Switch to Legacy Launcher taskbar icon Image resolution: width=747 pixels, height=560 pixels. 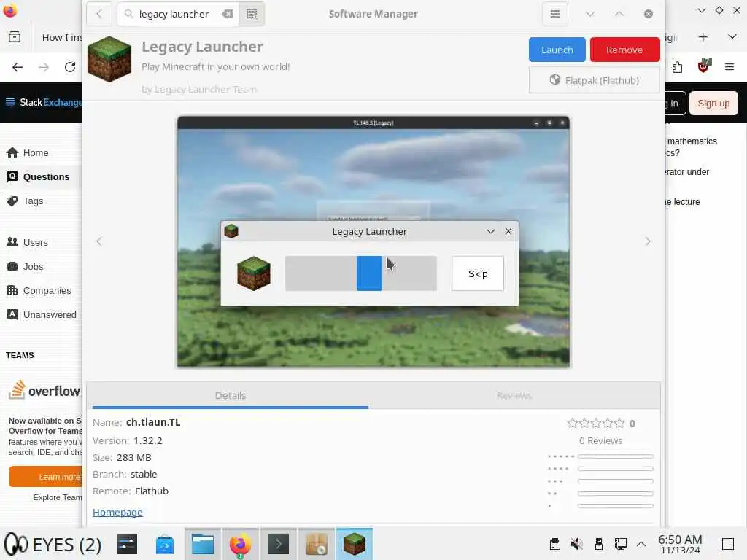(x=355, y=544)
